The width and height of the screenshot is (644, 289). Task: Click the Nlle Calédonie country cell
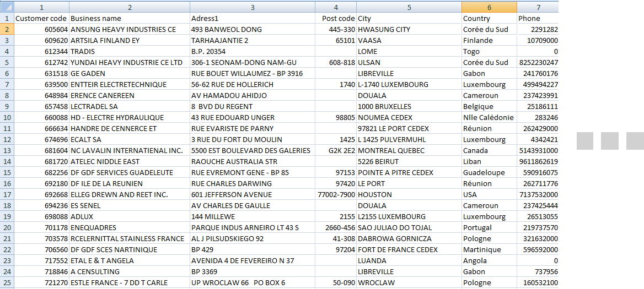coord(489,117)
